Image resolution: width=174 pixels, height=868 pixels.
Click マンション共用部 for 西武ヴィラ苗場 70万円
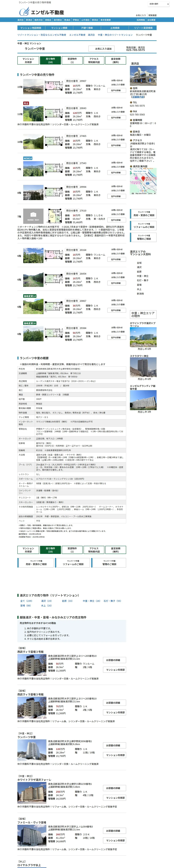[x=115, y=713]
